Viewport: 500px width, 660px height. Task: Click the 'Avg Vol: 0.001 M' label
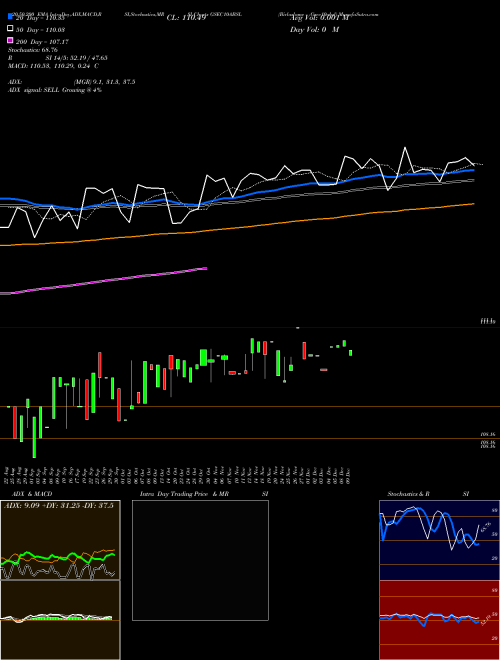click(x=319, y=18)
